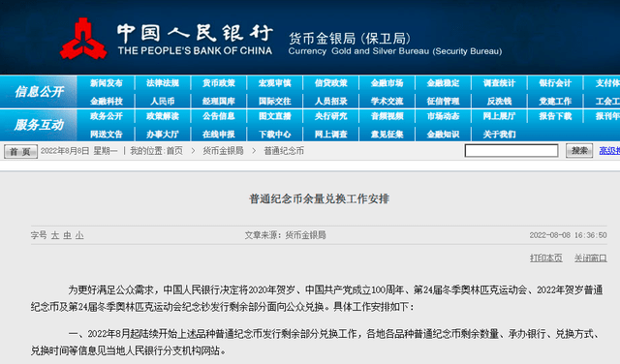Click the 搜索 search button

[x=579, y=151]
